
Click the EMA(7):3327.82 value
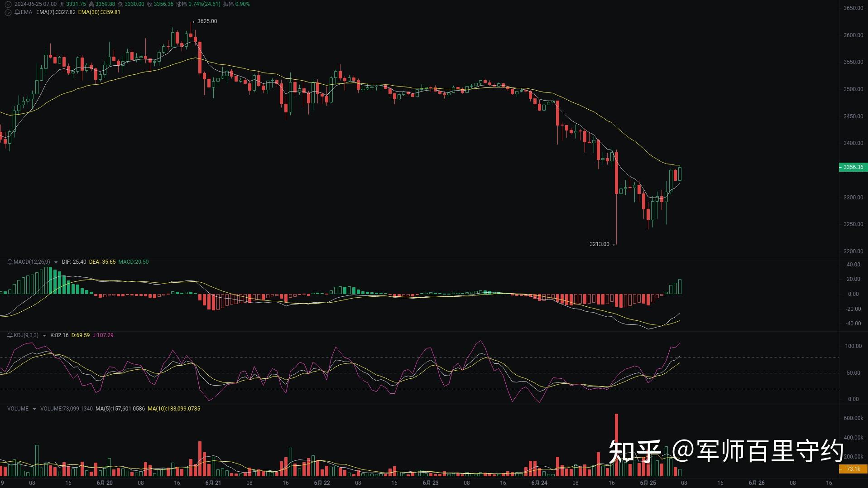(x=56, y=12)
